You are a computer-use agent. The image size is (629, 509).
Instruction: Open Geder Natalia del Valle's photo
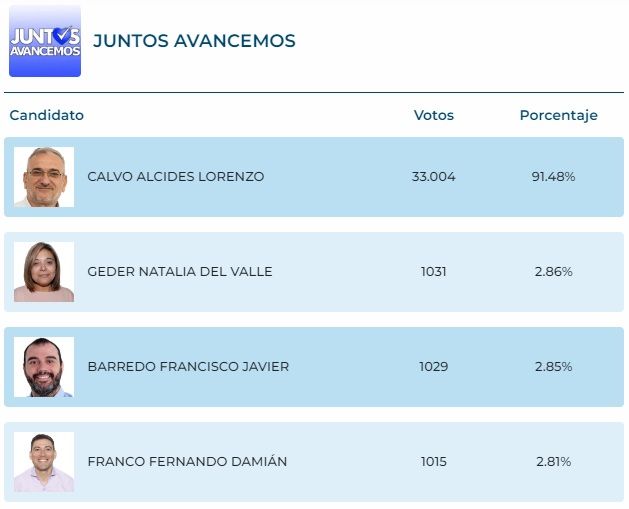pos(44,272)
